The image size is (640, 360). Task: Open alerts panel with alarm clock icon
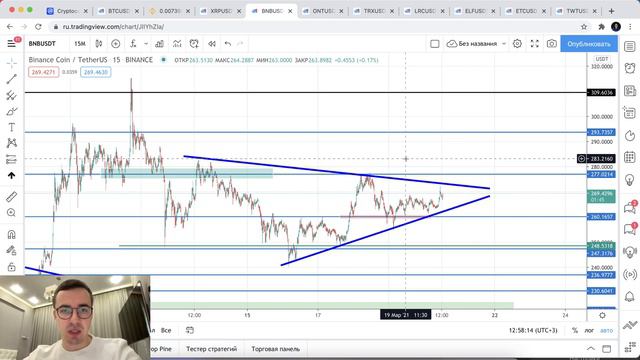tap(630, 68)
